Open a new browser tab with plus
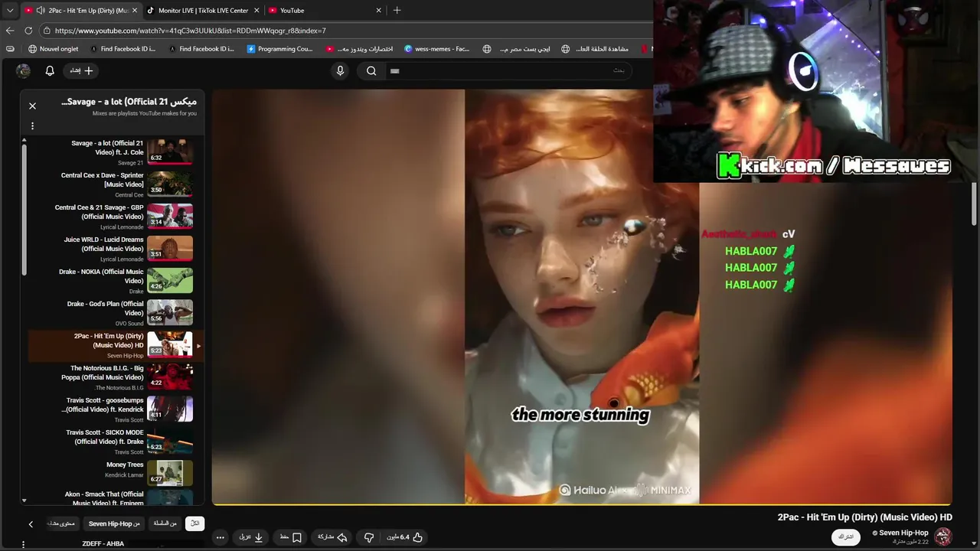This screenshot has height=551, width=980. pos(397,10)
